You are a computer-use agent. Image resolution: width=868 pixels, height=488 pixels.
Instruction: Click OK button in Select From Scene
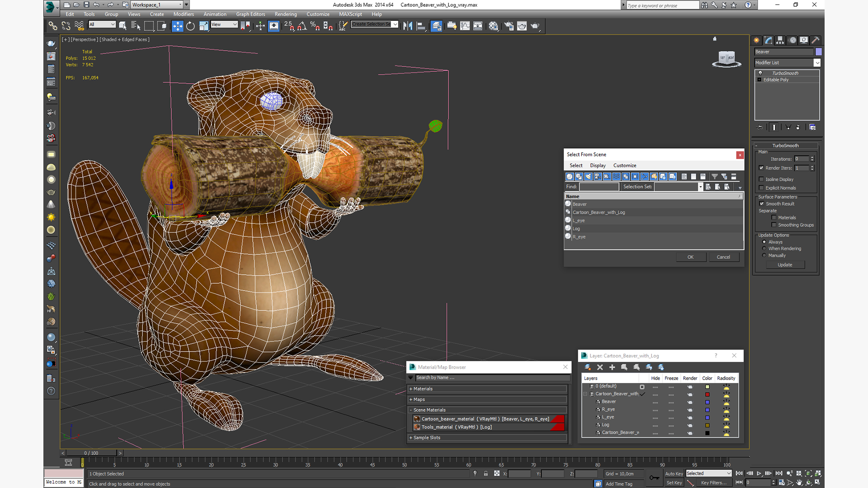pos(690,256)
